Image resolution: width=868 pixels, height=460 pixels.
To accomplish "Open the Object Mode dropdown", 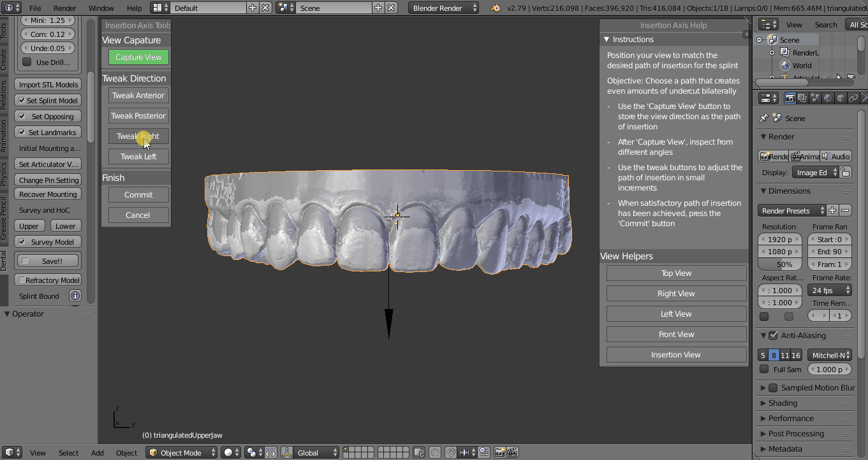I will coord(181,452).
